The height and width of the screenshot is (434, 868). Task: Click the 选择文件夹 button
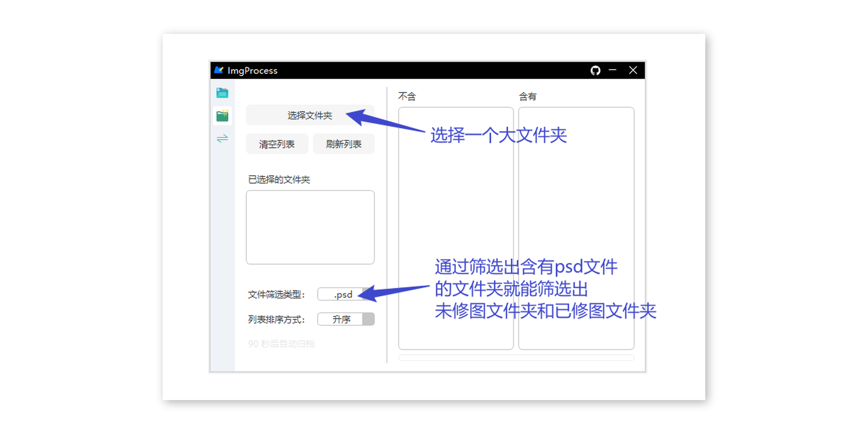click(310, 115)
